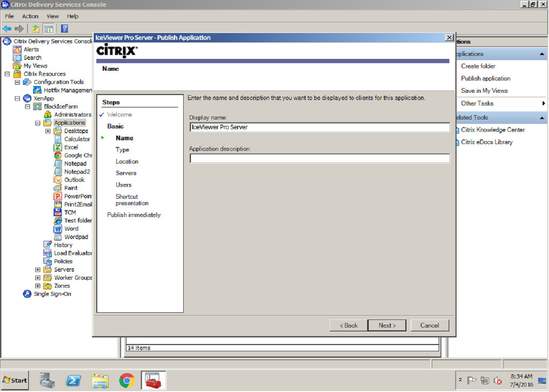Expand the Zones tree node
Screen dimensions: 549x392
point(38,286)
